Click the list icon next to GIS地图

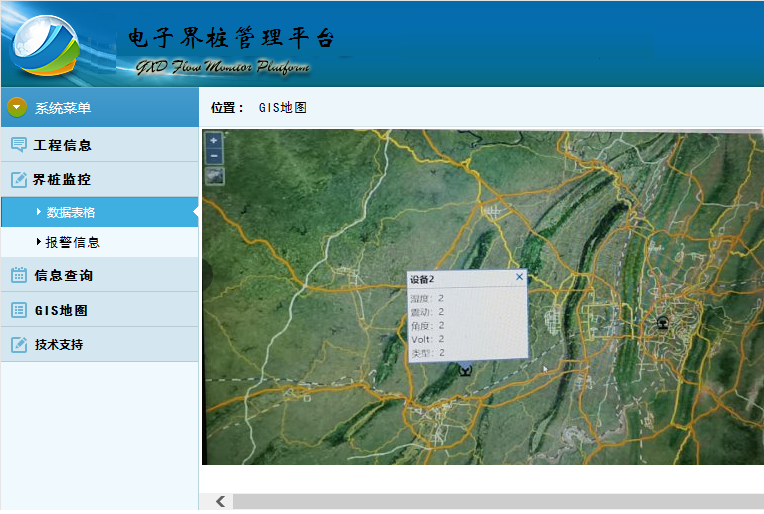(x=18, y=310)
